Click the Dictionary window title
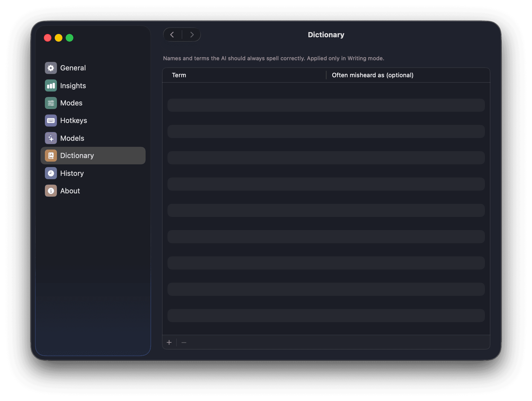This screenshot has width=532, height=401. coord(326,35)
